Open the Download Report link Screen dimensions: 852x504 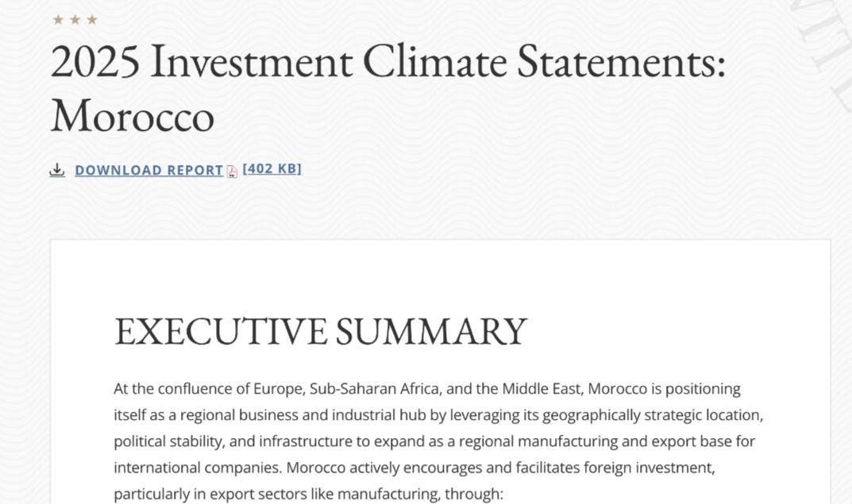pyautogui.click(x=148, y=170)
